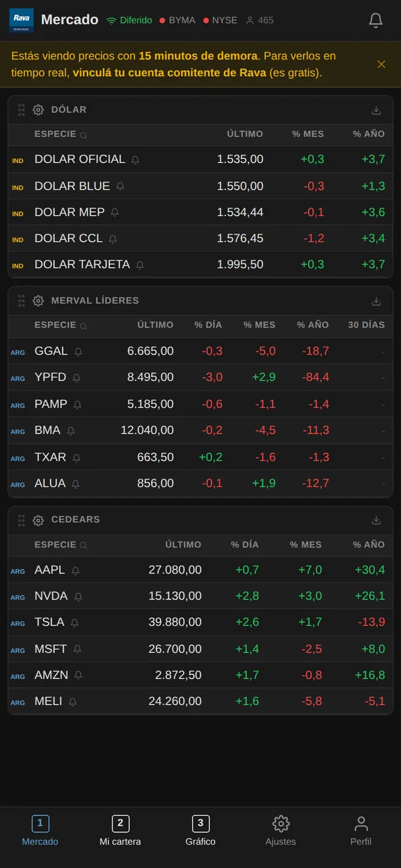Screen dimensions: 401x868
Task: Select the DOLAR OFICIAL species name
Action: (80, 160)
